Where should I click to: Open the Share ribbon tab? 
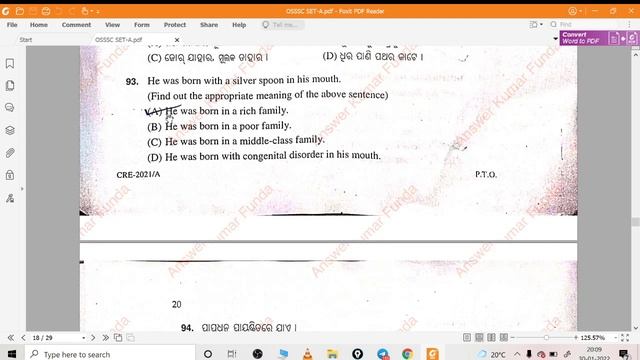tap(209, 25)
